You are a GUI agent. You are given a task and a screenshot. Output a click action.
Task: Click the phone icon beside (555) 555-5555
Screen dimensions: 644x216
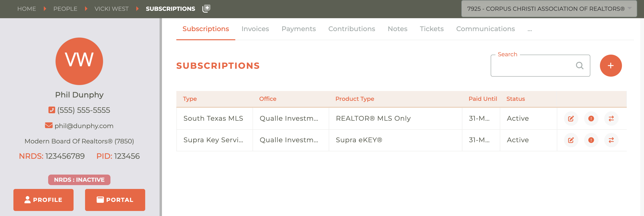(x=52, y=110)
